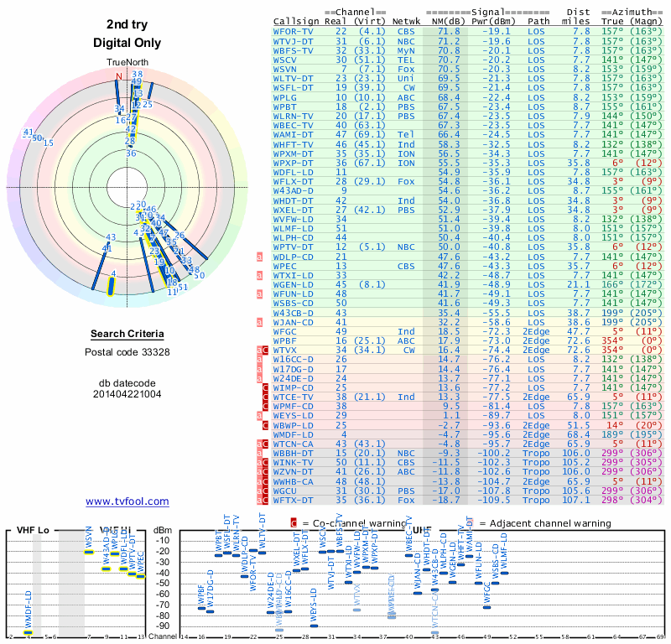The width and height of the screenshot is (671, 644).
Task: Click the Callsign column header
Action: point(296,22)
